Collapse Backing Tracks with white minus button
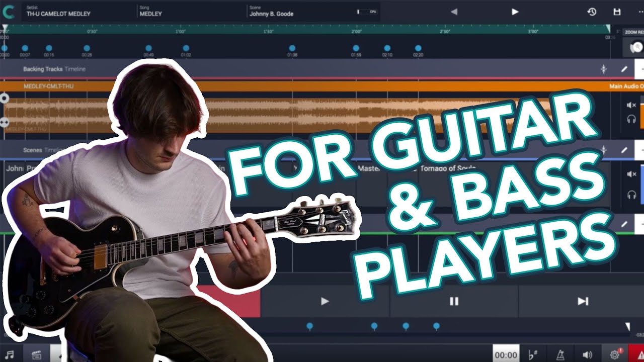The image size is (644, 362). point(639,69)
